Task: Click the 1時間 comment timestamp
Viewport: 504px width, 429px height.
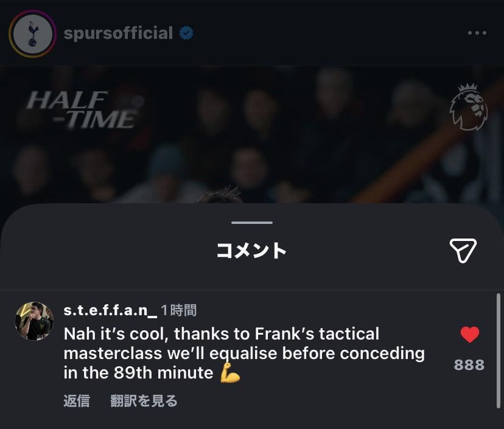Action: click(x=179, y=310)
